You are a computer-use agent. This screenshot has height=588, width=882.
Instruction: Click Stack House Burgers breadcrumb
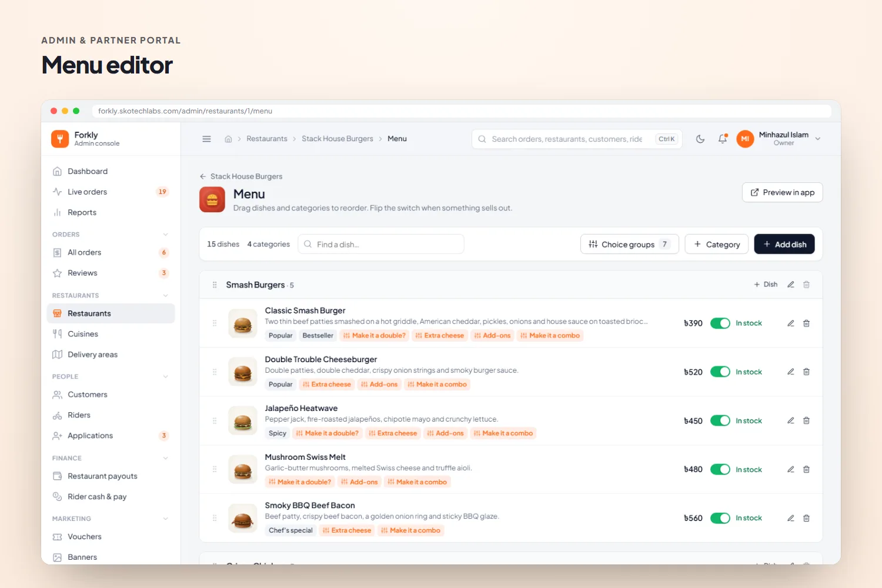point(338,139)
